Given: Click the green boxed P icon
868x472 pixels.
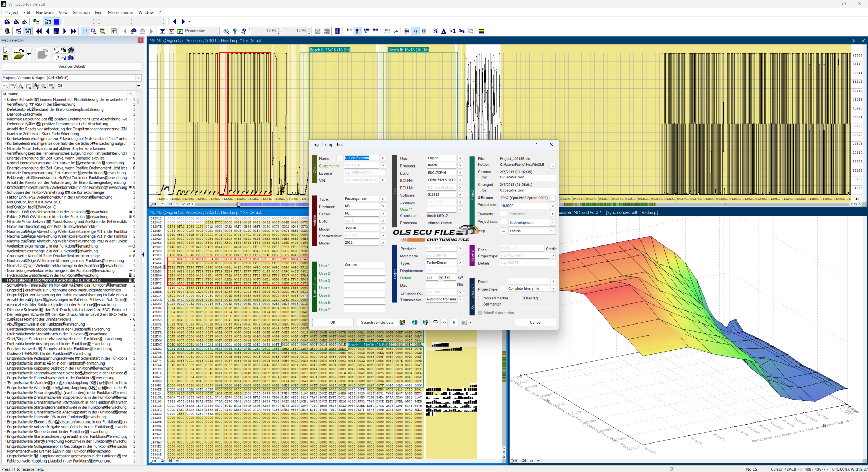Looking at the screenshot, I should [x=180, y=31].
